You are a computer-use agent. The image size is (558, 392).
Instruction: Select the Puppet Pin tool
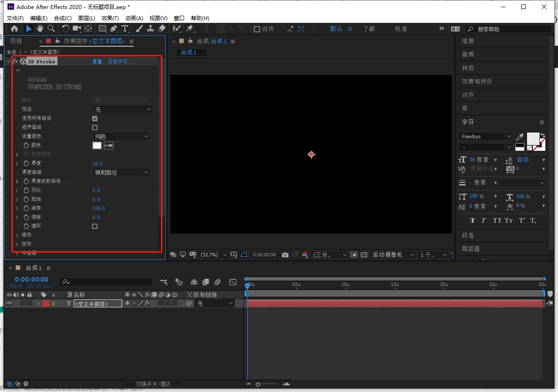click(x=190, y=29)
